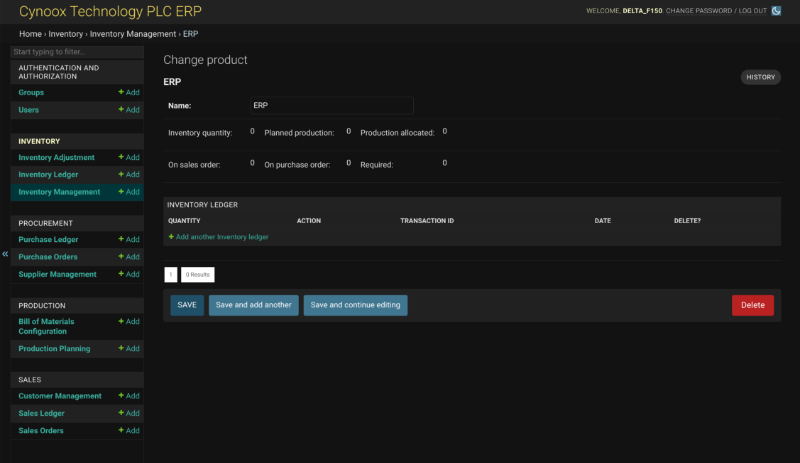The width and height of the screenshot is (800, 463).
Task: Click the TRANSACTION ID column header
Action: 427,221
